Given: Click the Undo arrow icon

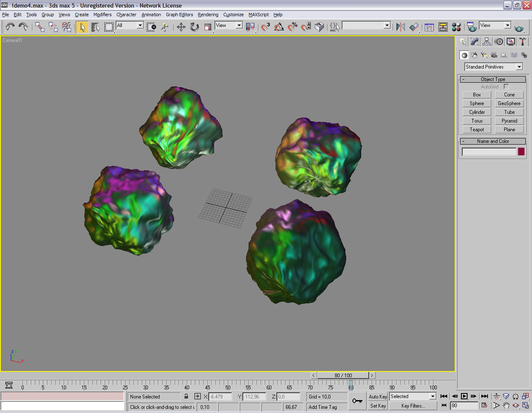Looking at the screenshot, I should pyautogui.click(x=10, y=27).
